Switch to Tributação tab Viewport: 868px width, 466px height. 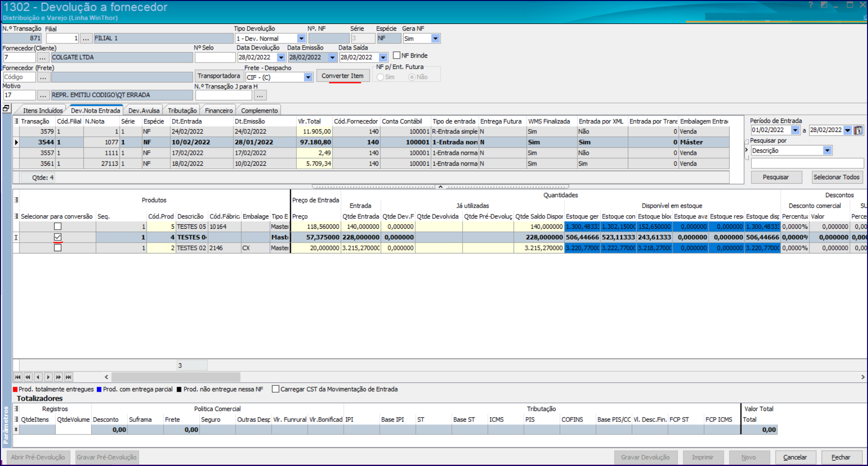click(182, 110)
